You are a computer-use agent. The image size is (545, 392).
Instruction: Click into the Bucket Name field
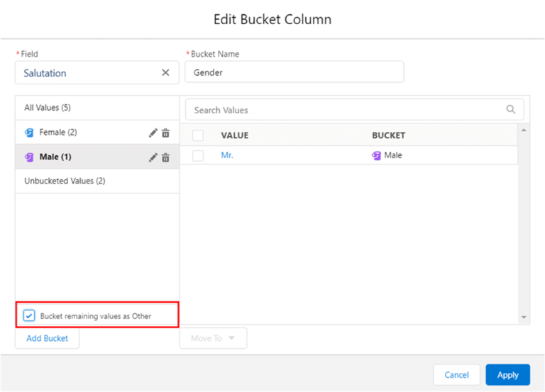(294, 72)
